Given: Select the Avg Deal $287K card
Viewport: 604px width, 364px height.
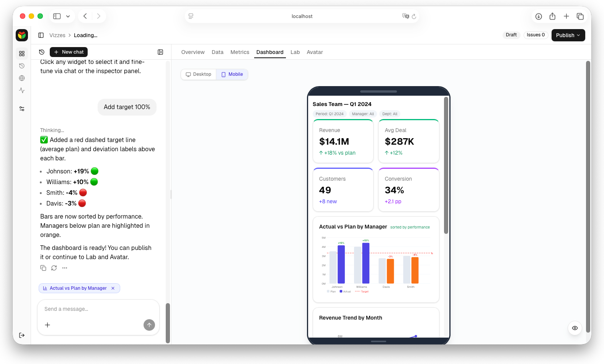Looking at the screenshot, I should [x=409, y=141].
